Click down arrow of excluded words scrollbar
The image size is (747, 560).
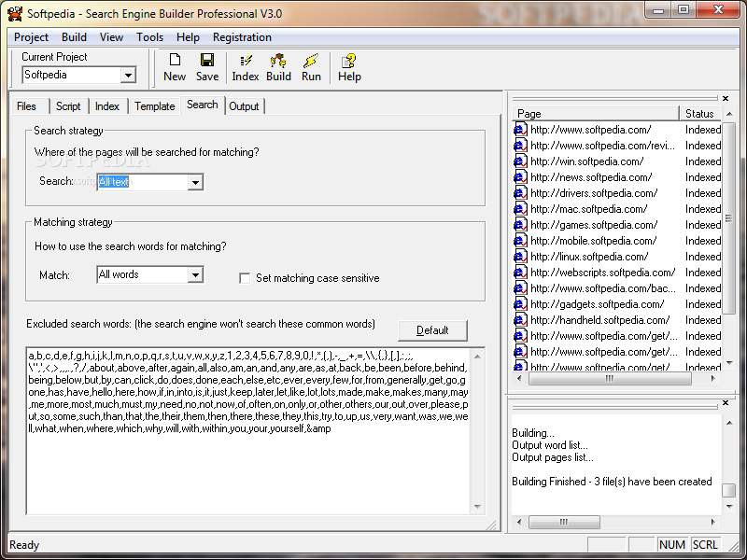click(x=477, y=507)
